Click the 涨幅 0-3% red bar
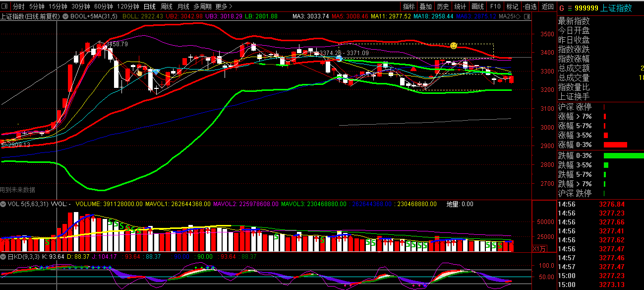The image size is (644, 290). tap(615, 145)
